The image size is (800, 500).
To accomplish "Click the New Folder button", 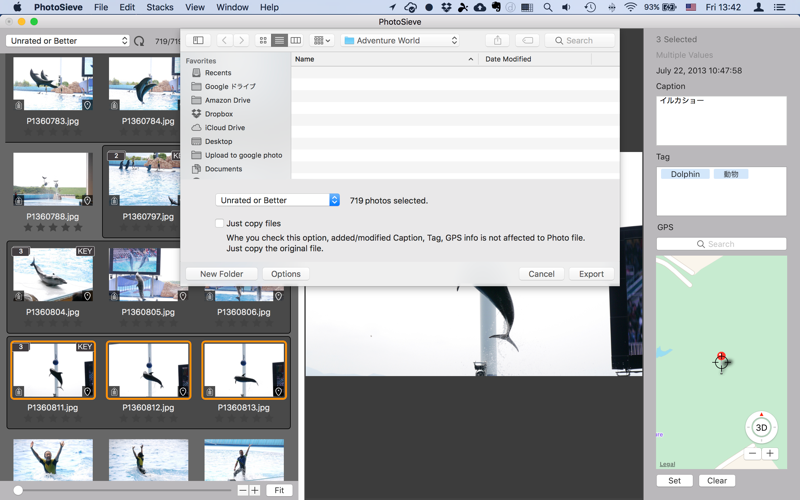I will click(x=221, y=274).
